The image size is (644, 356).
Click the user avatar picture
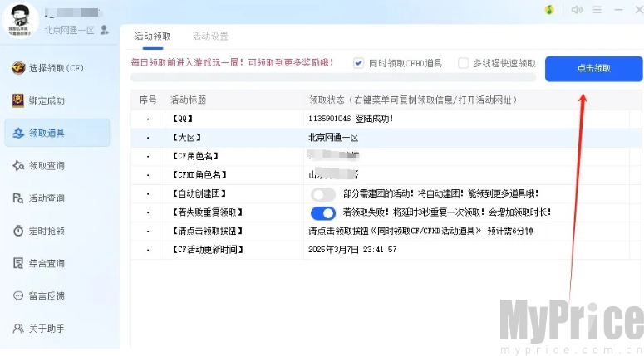click(x=20, y=20)
